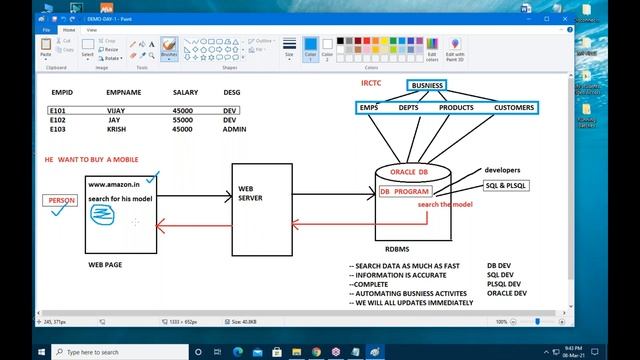640x360 pixels.
Task: Click the Brushes tool icon
Action: [x=169, y=45]
